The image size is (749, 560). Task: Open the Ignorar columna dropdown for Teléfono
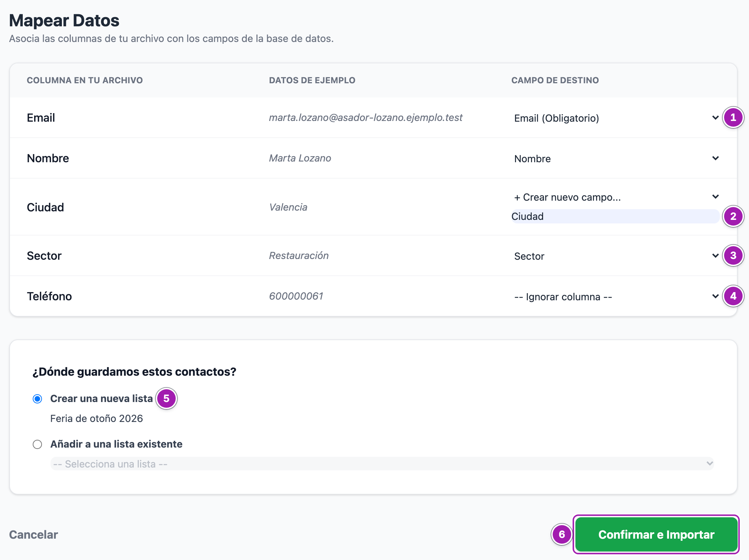(616, 297)
